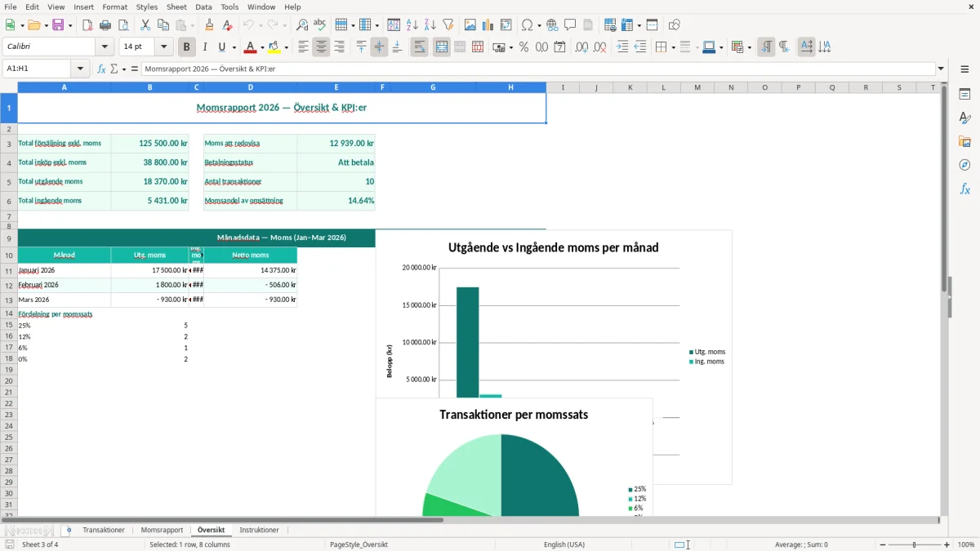980x551 pixels.
Task: Format as percent
Action: 523,47
